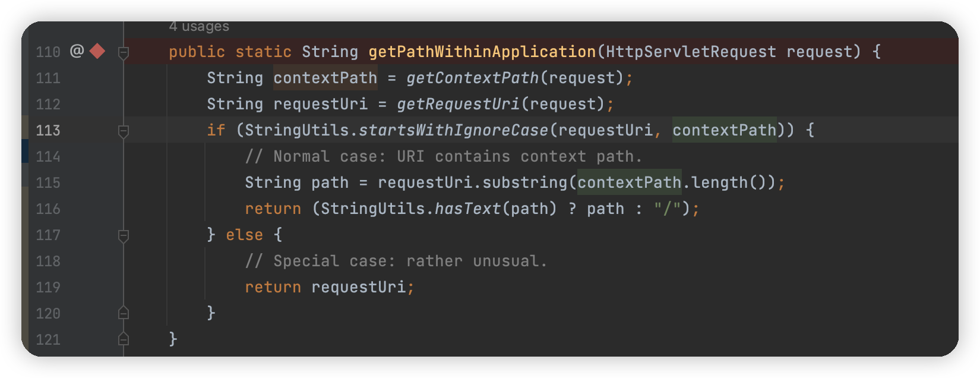The width and height of the screenshot is (980, 378).
Task: Click the hasText method call
Action: point(467,209)
